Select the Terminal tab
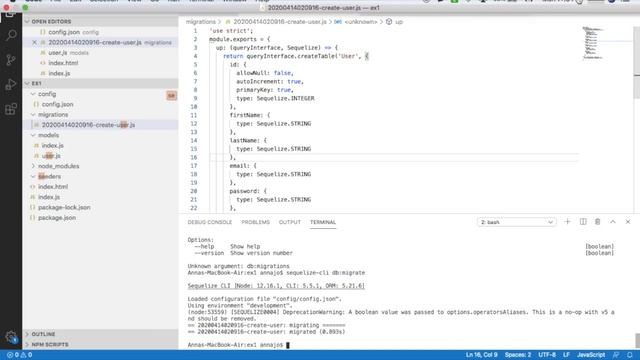640x360 pixels. [x=323, y=222]
